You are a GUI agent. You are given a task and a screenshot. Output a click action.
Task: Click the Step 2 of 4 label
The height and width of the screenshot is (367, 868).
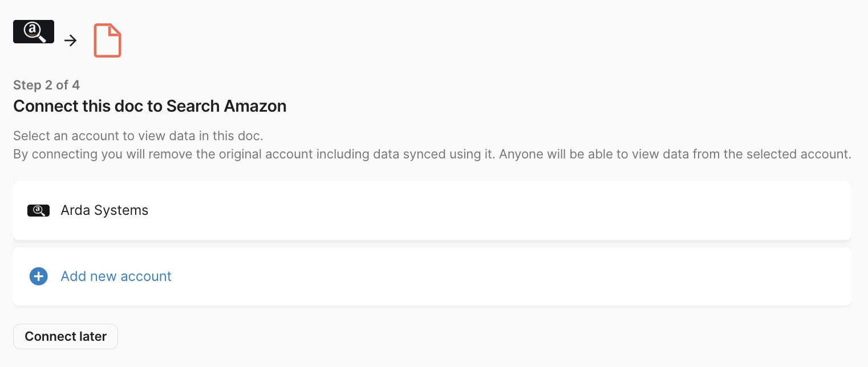click(46, 85)
